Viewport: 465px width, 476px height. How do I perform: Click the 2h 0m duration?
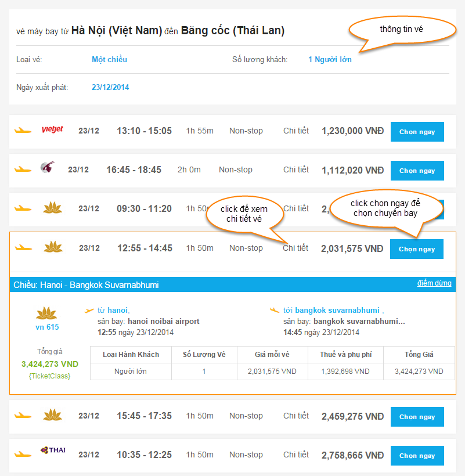(x=189, y=170)
